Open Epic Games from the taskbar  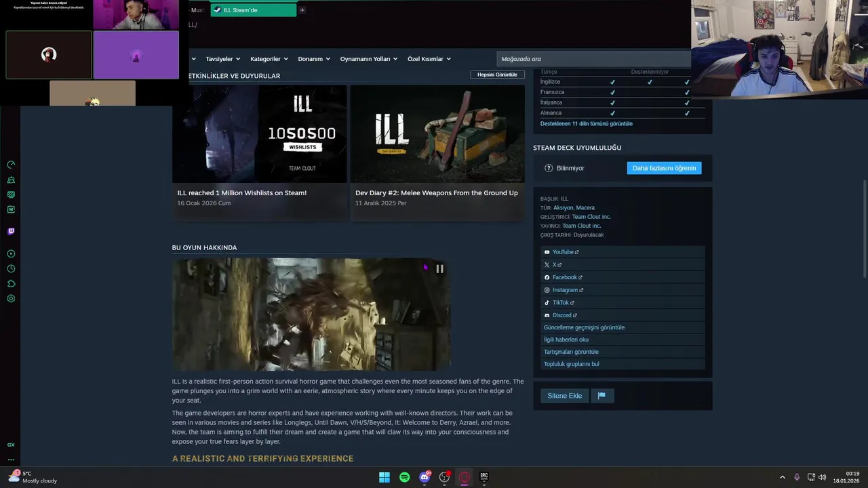click(x=484, y=477)
